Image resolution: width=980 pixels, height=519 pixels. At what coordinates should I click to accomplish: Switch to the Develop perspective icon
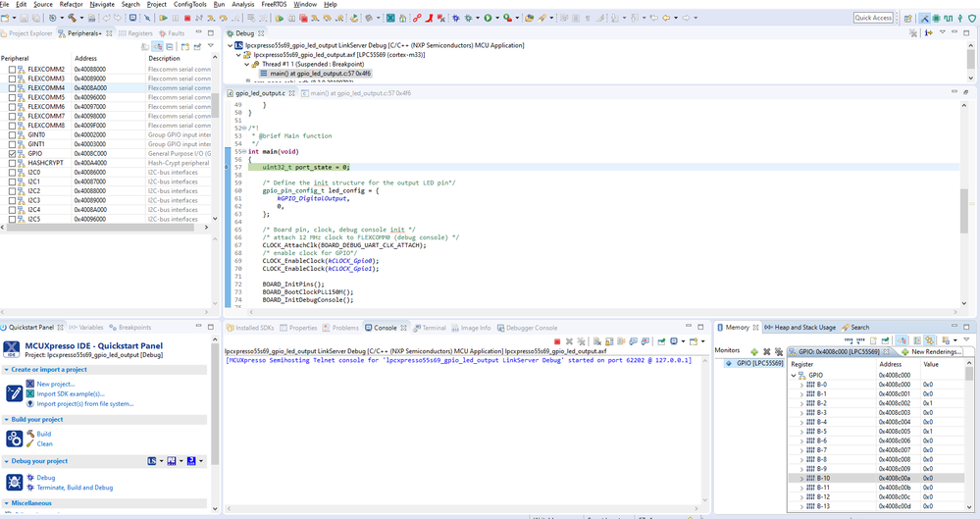[925, 18]
